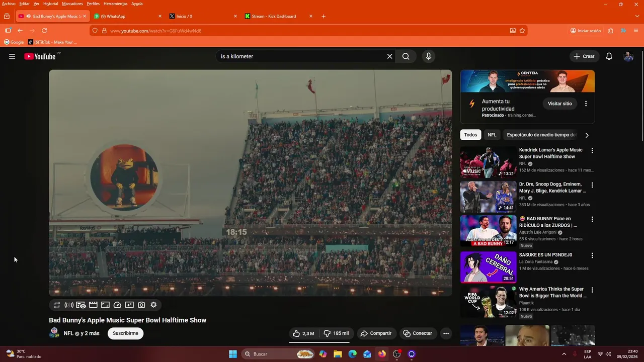This screenshot has height=362, width=644.
Task: Click Crear to create content
Action: pos(584,56)
